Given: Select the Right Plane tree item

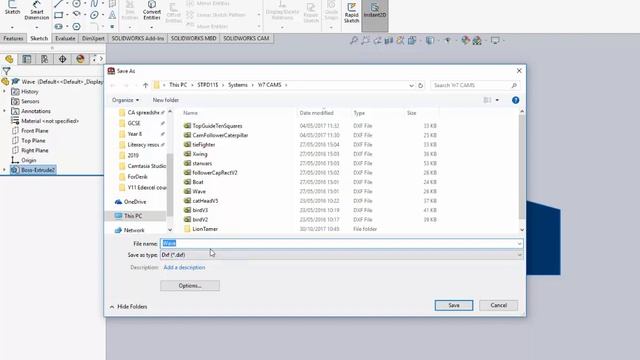Looking at the screenshot, I should pos(34,150).
